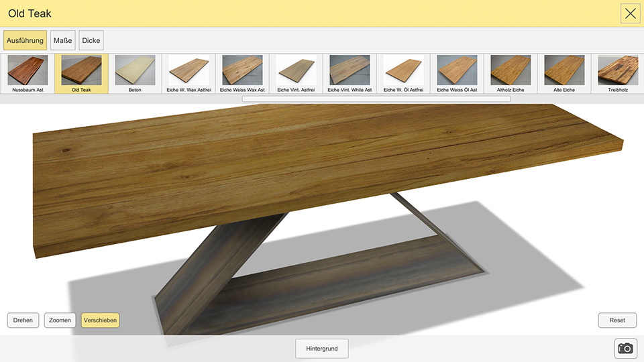The width and height of the screenshot is (644, 362).
Task: Select the Treibholz driftwood finish
Action: pyautogui.click(x=617, y=73)
